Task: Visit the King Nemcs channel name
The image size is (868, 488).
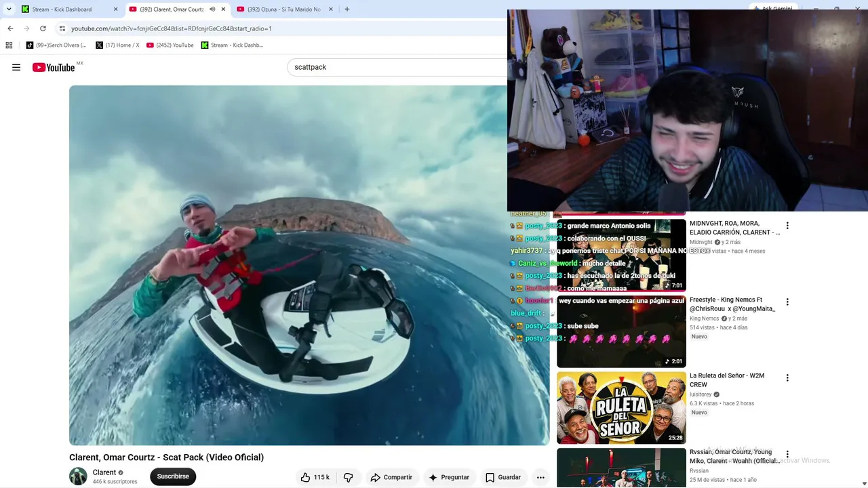Action: (x=704, y=319)
